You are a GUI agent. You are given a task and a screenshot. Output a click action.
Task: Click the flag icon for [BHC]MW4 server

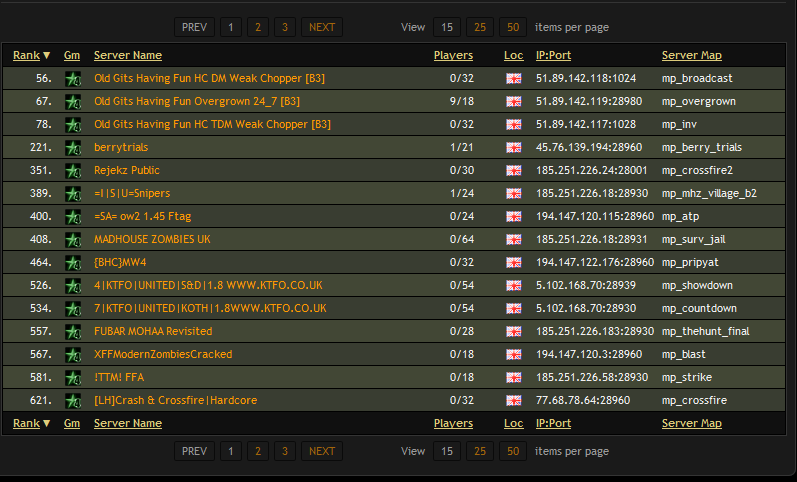click(513, 263)
